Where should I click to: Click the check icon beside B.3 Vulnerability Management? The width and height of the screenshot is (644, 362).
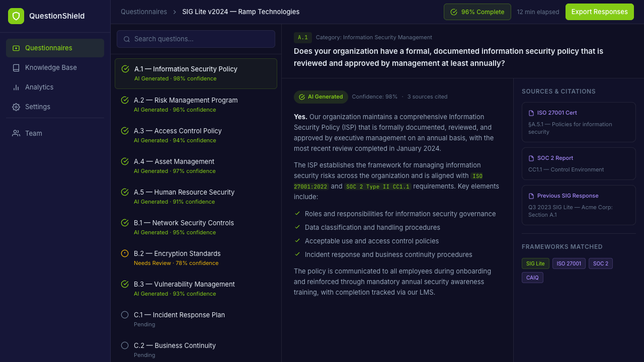click(x=125, y=284)
